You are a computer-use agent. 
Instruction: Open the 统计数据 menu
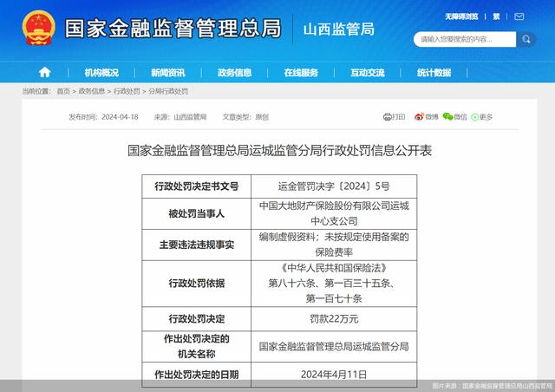pos(434,73)
